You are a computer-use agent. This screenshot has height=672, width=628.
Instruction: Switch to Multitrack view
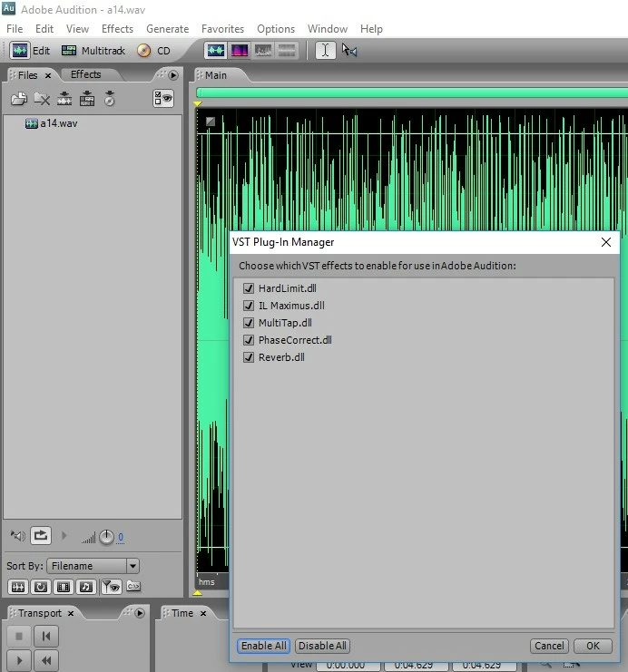[93, 51]
